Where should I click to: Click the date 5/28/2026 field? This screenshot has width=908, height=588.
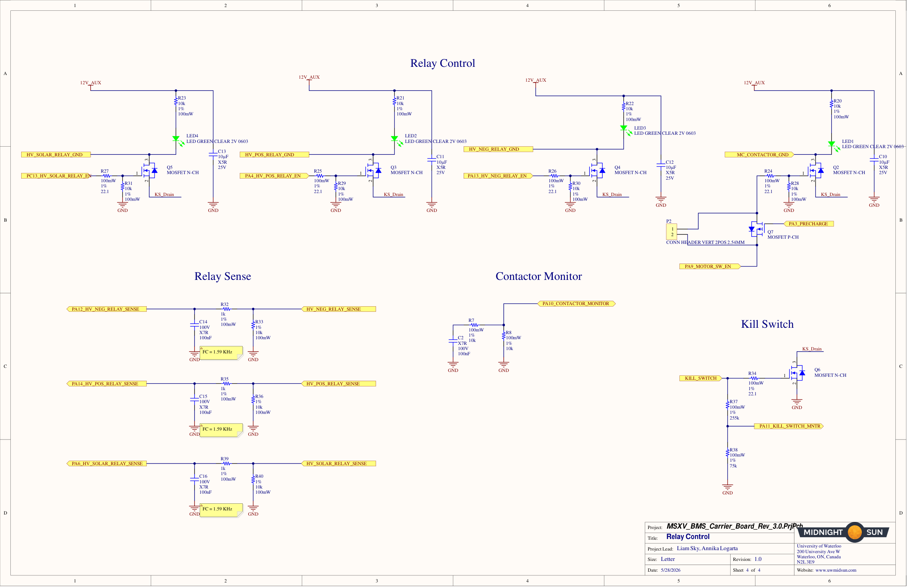pyautogui.click(x=671, y=570)
